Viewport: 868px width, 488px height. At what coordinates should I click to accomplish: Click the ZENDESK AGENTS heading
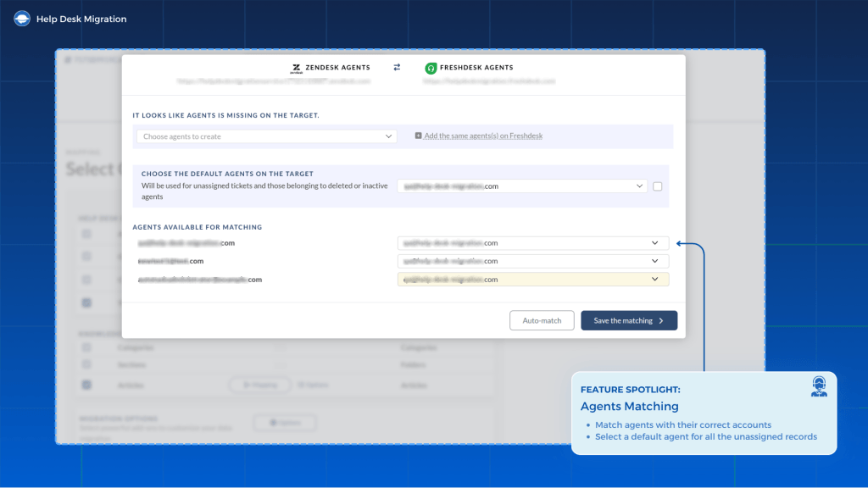[337, 68]
